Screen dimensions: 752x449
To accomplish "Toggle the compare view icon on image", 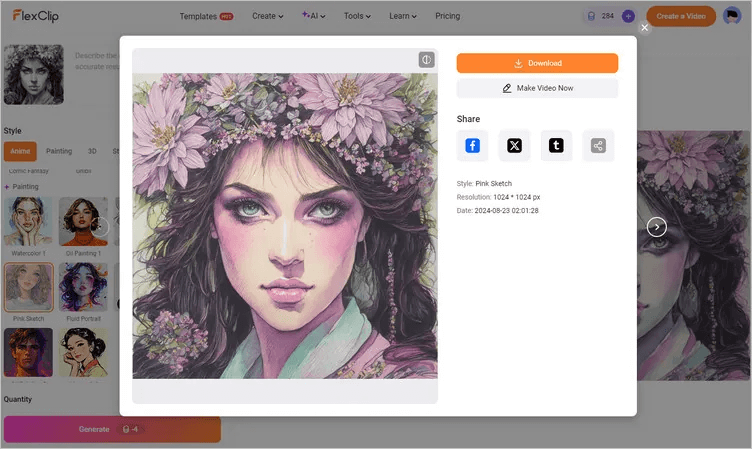I will (x=425, y=60).
